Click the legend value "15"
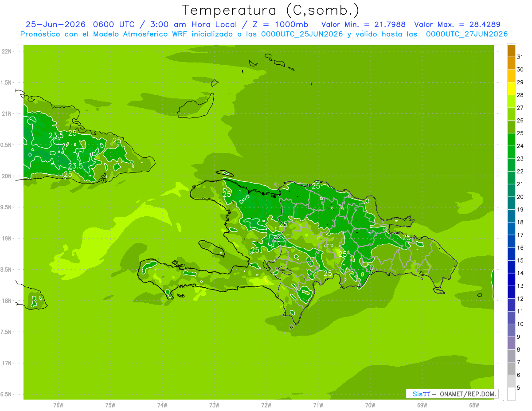Screen dimensions: 532x411 coord(520,260)
